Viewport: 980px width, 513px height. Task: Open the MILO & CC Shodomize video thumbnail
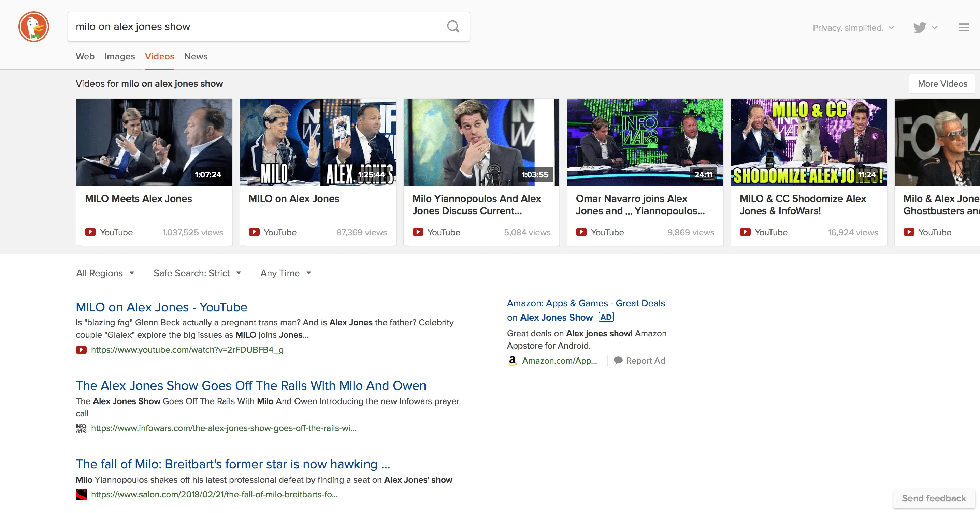point(808,143)
